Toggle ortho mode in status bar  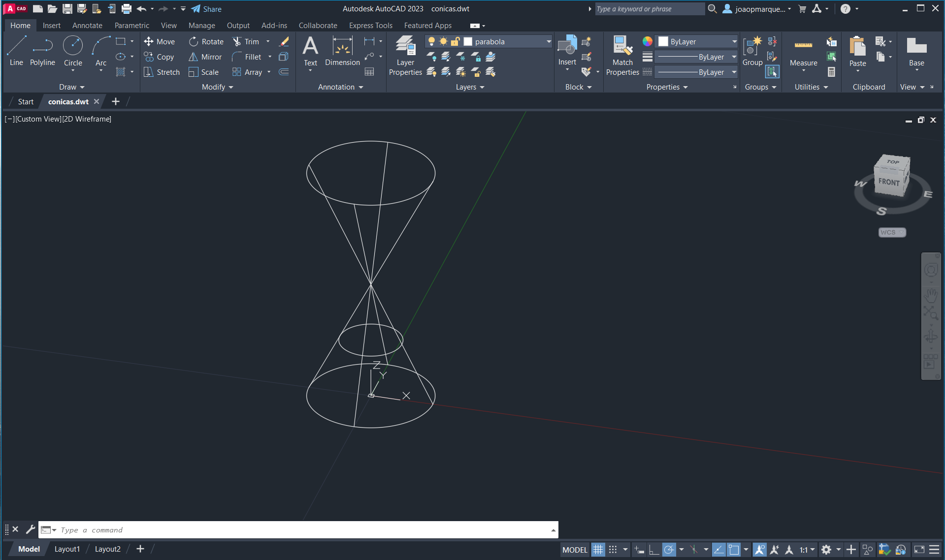click(x=653, y=550)
